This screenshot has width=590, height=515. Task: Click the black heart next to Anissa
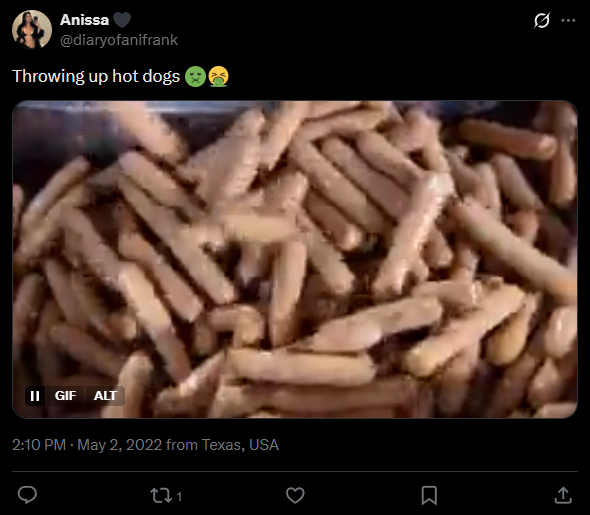pyautogui.click(x=122, y=20)
